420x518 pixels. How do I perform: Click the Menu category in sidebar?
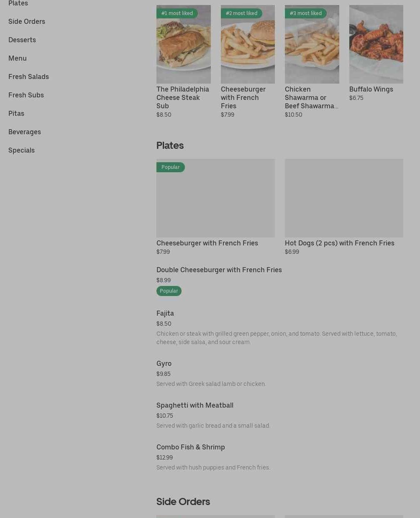[18, 58]
